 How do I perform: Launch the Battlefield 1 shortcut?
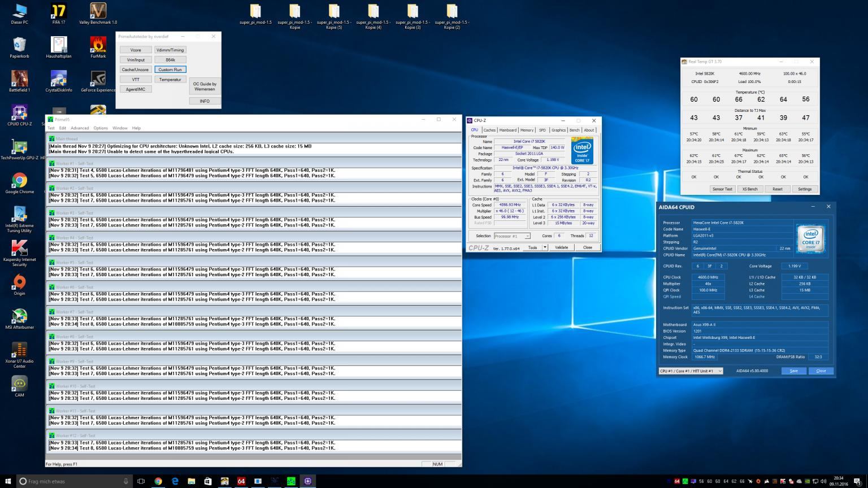point(19,81)
